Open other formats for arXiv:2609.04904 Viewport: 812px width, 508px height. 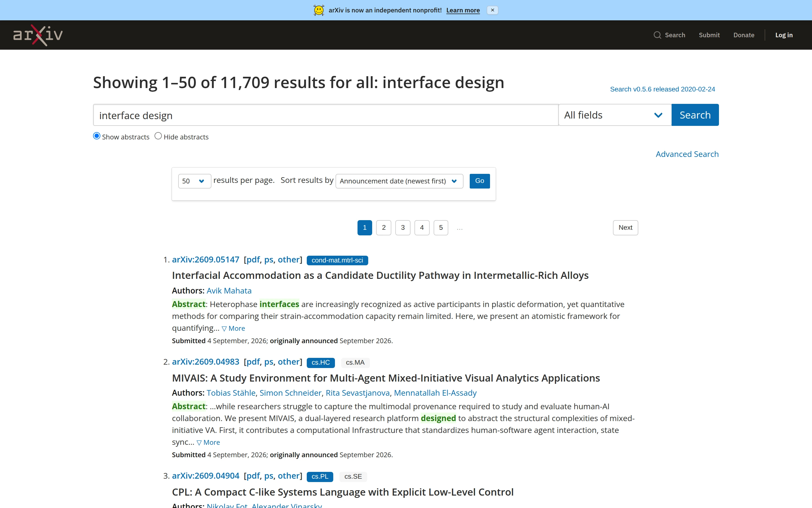(x=288, y=476)
